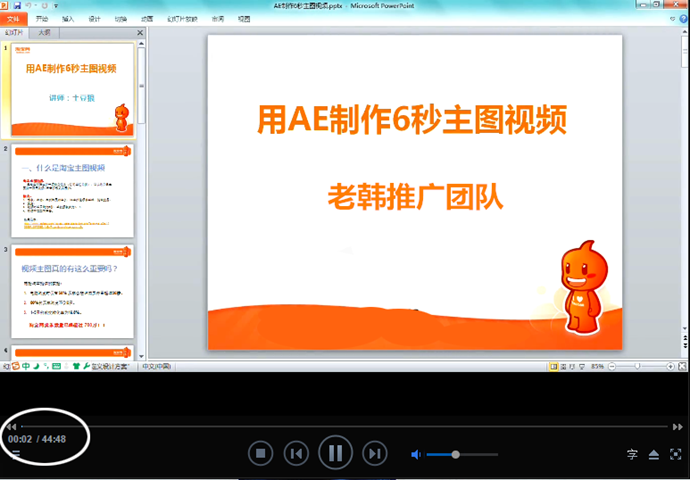Open the 设计 ribbon tab

click(94, 19)
